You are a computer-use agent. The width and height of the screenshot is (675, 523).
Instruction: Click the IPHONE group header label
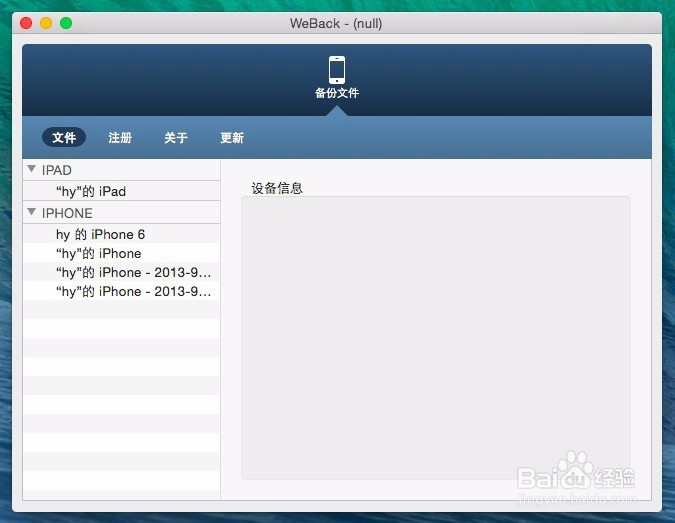click(67, 213)
